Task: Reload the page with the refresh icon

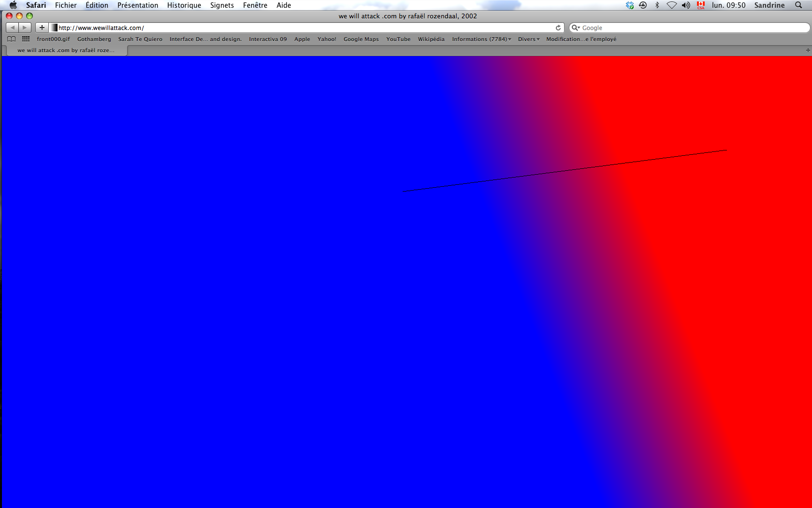Action: click(558, 28)
